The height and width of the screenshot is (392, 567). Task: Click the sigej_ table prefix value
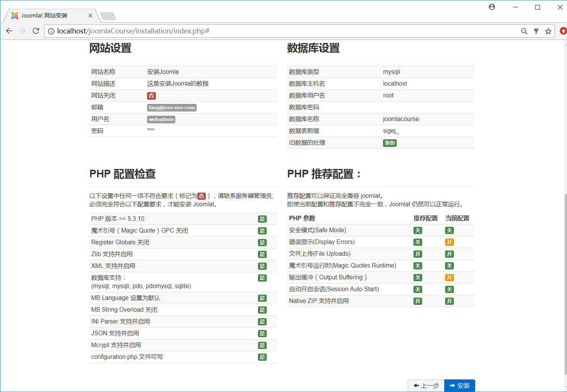coord(391,131)
